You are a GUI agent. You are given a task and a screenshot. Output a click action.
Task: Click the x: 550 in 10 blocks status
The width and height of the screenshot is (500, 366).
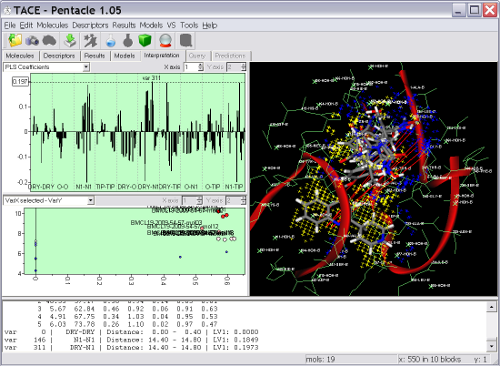pyautogui.click(x=430, y=359)
